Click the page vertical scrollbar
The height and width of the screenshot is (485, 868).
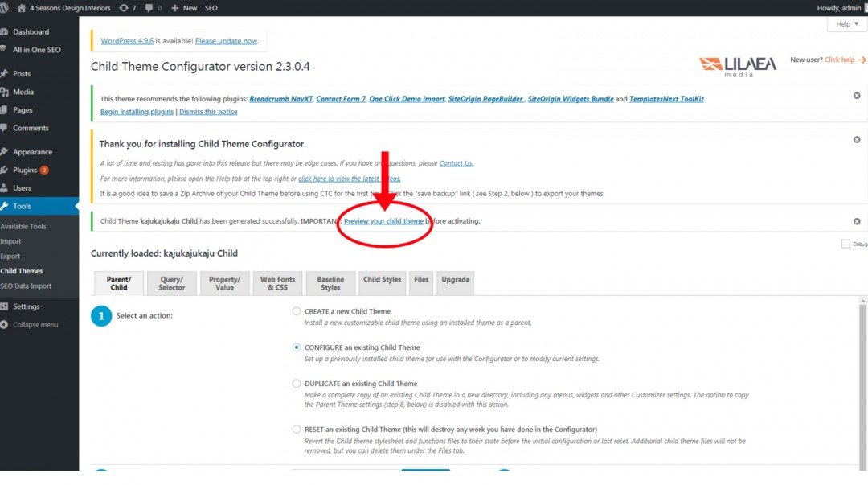(x=862, y=383)
